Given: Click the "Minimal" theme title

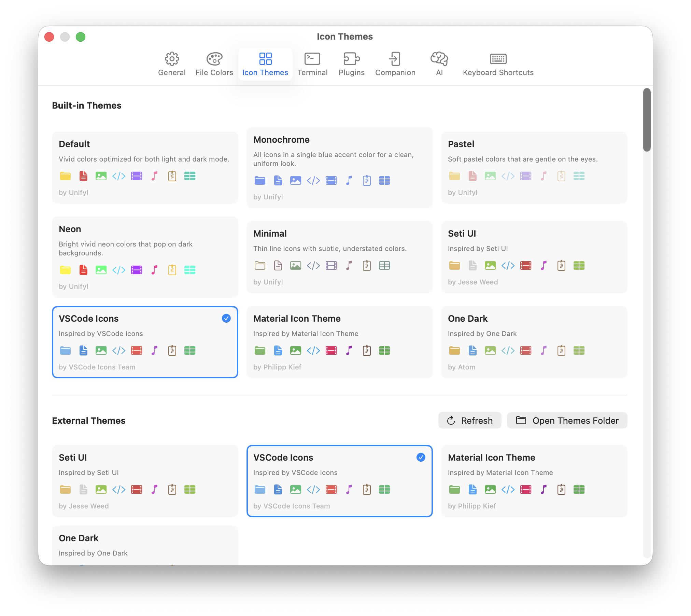Looking at the screenshot, I should (x=270, y=234).
